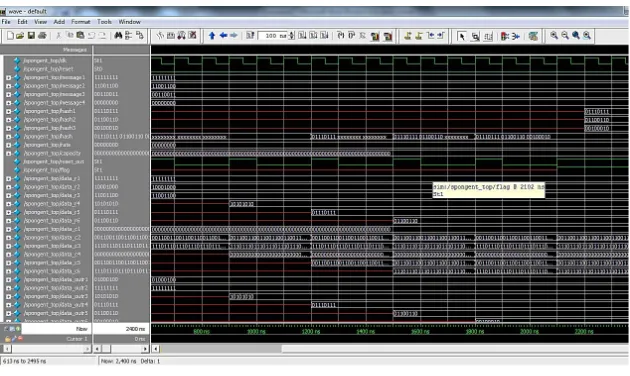Click the waveform horizontal scrollbar thumb
Image resolution: width=630 pixels, height=376 pixels.
221,349
